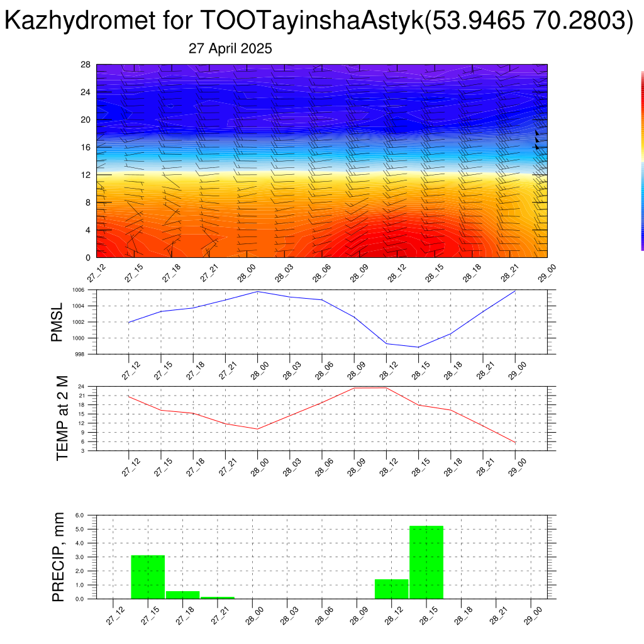Click the 28_00 time label under wind chart
The width and height of the screenshot is (644, 644).
(x=247, y=273)
